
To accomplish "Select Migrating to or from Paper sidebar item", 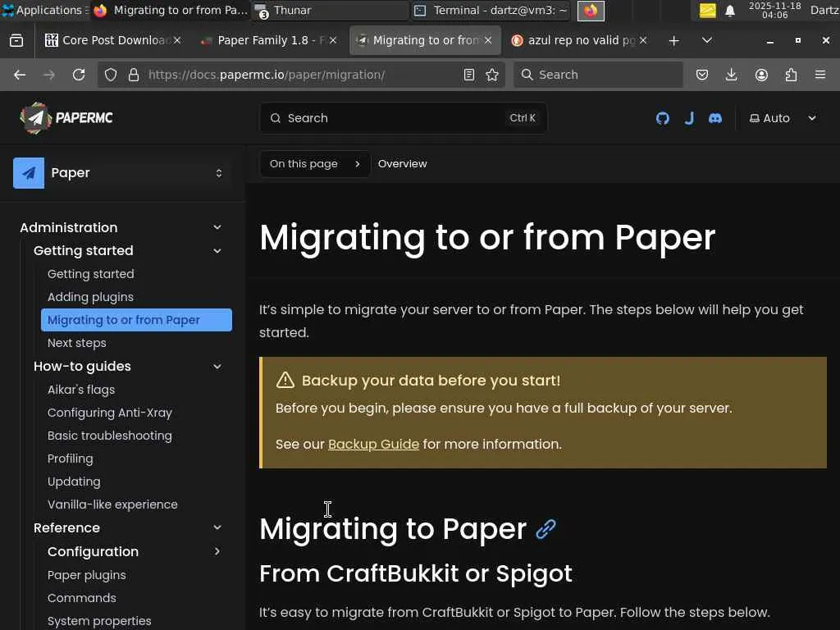I will (x=137, y=320).
